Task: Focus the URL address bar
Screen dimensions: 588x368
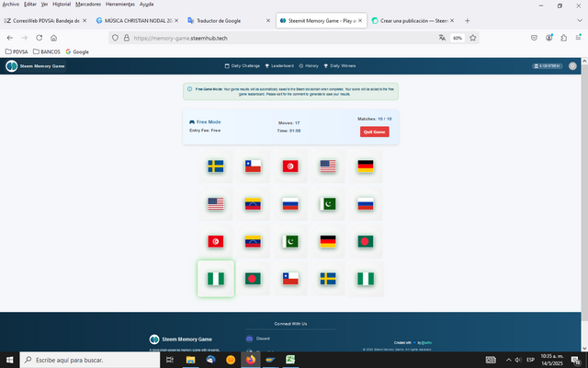Action: click(x=285, y=38)
